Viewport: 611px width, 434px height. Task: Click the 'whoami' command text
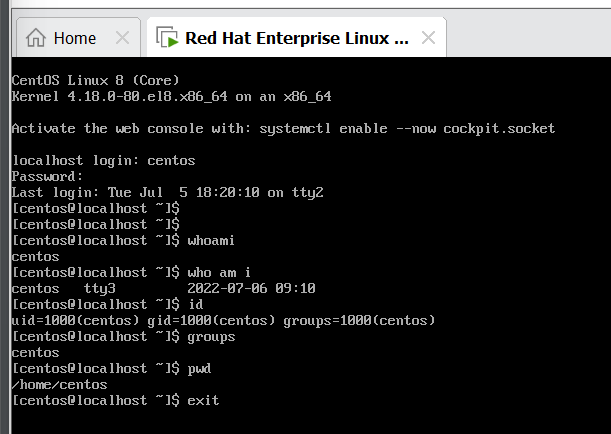pos(211,240)
